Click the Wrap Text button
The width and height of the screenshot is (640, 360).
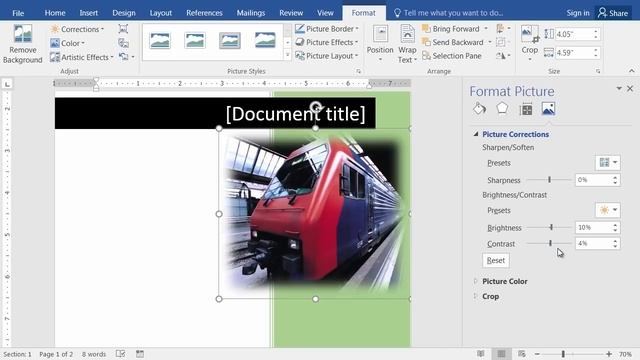tap(407, 44)
